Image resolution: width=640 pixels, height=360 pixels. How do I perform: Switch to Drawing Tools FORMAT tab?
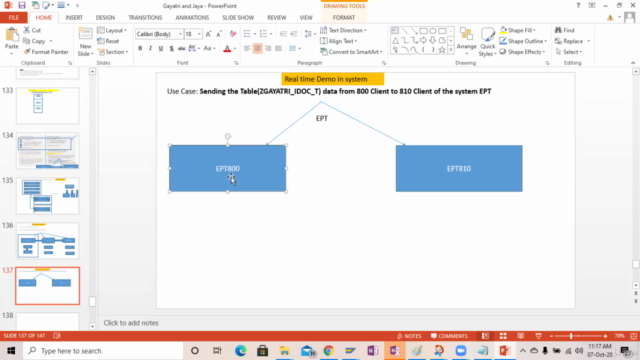point(344,18)
